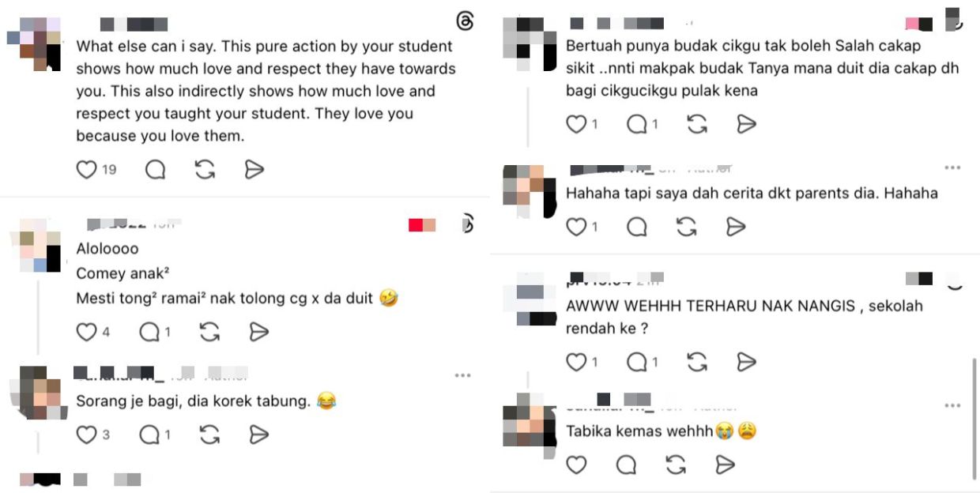Reply to the 'What else can i say' comment
The image size is (980, 493).
pos(155,170)
